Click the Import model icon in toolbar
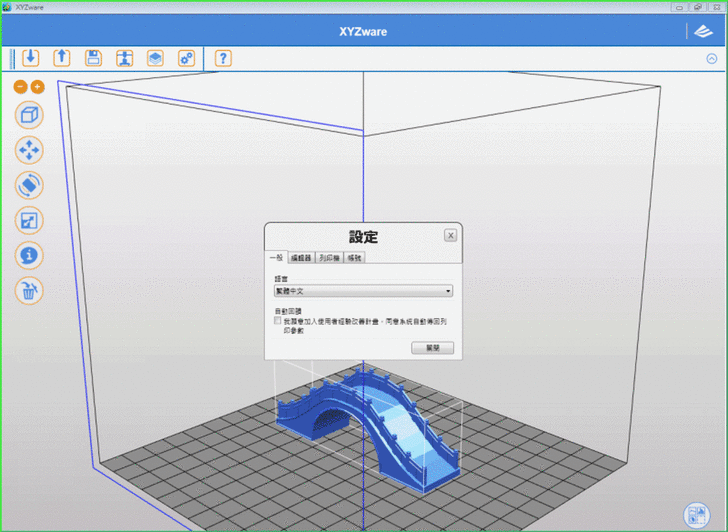Screen dimensions: 728x532 click(30, 58)
